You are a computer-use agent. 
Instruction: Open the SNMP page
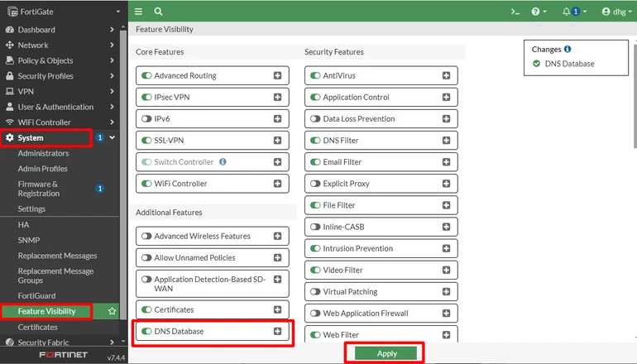click(x=29, y=240)
